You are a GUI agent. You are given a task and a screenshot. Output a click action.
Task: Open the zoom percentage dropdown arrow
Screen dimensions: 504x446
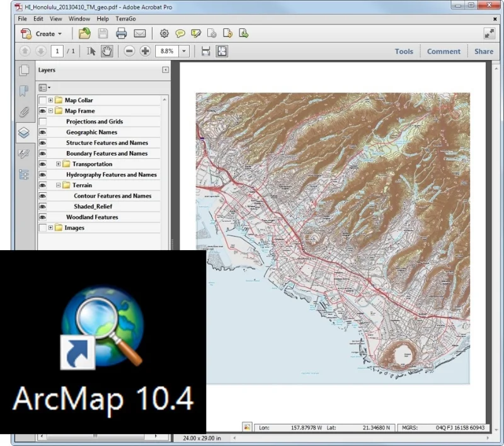(x=184, y=51)
